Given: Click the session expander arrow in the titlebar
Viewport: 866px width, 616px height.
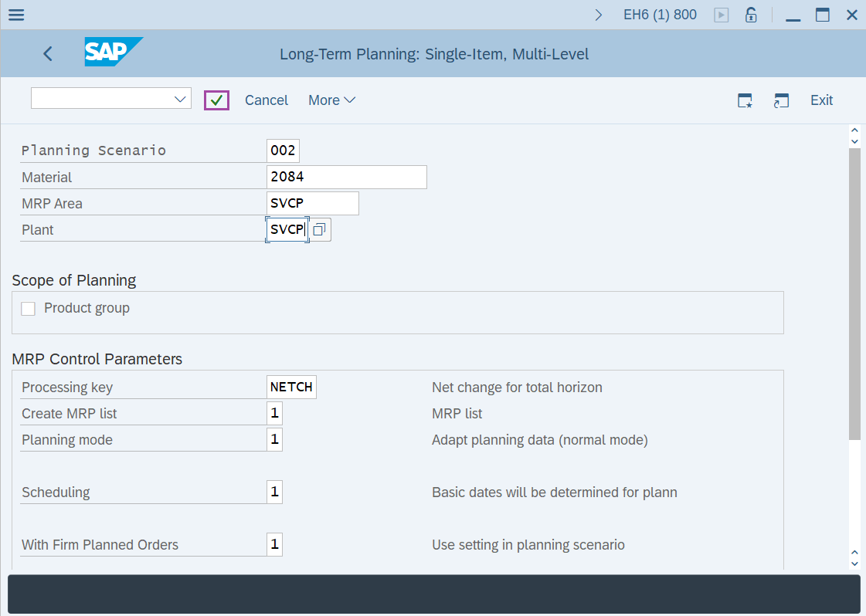Looking at the screenshot, I should 600,14.
